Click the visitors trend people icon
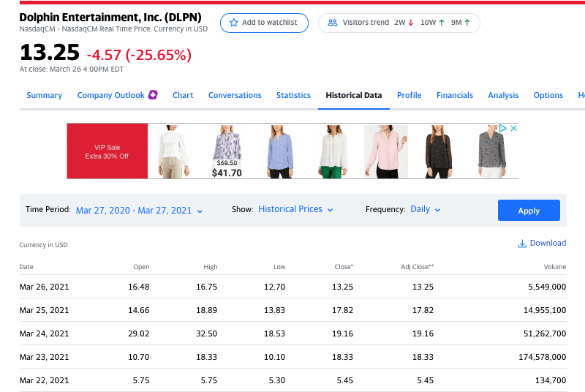The image size is (585, 392). [333, 23]
